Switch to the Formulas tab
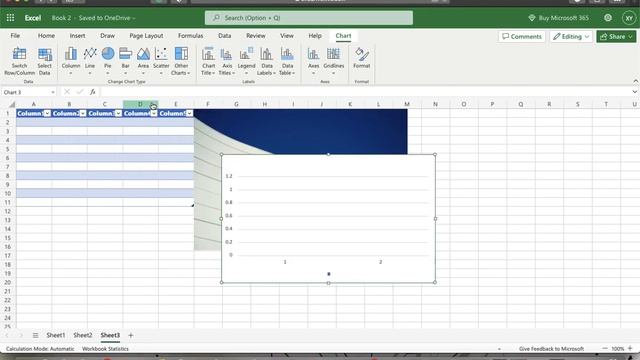The height and width of the screenshot is (360, 640). 190,36
